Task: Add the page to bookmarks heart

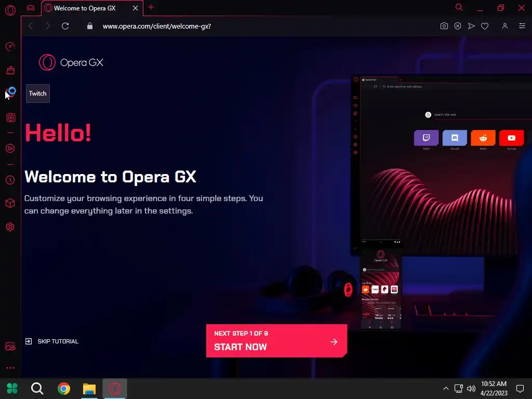Action: pyautogui.click(x=485, y=26)
